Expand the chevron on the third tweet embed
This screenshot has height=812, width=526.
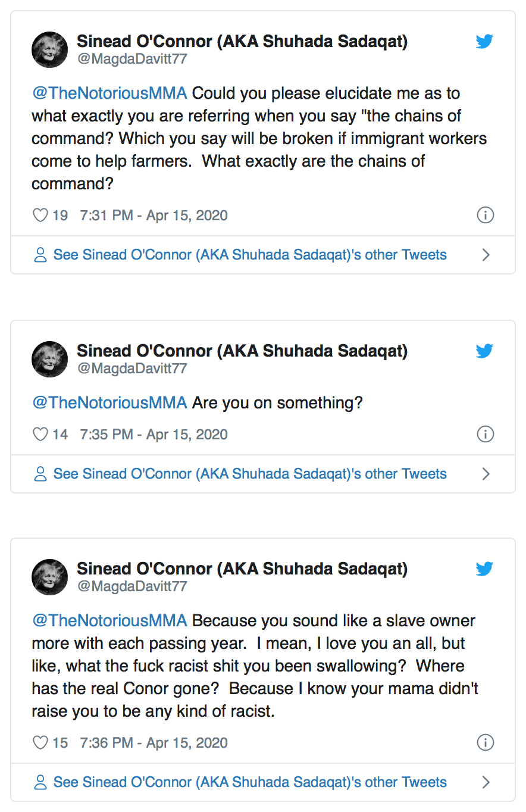coord(486,782)
